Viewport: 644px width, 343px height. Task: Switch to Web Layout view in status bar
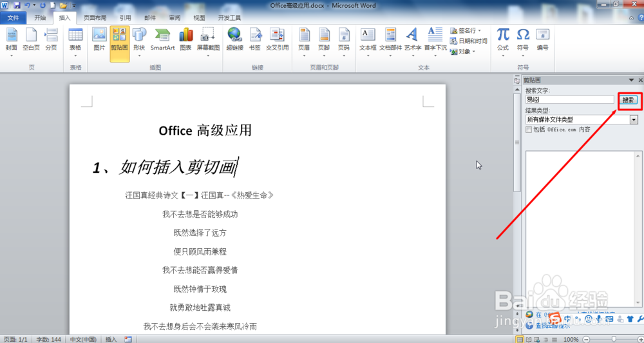pos(537,339)
